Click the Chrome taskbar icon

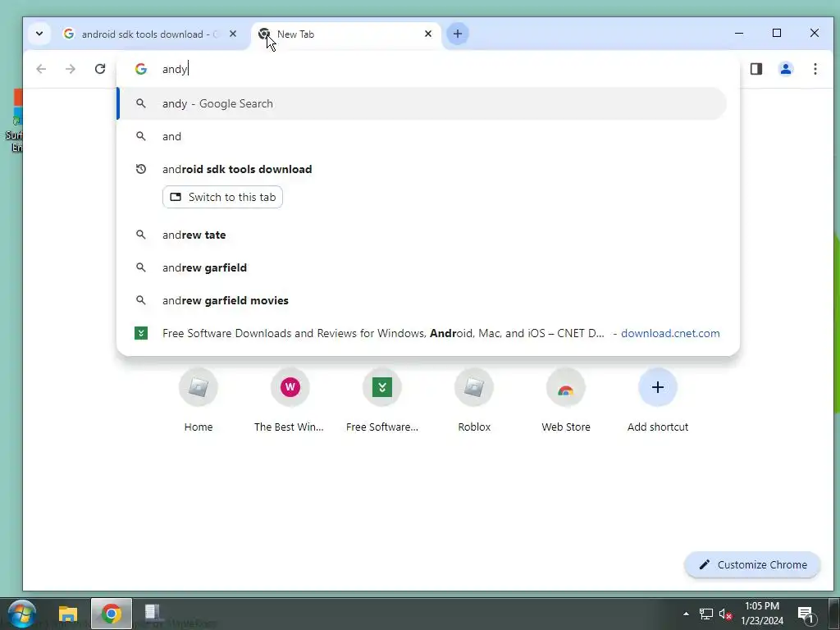(x=112, y=614)
